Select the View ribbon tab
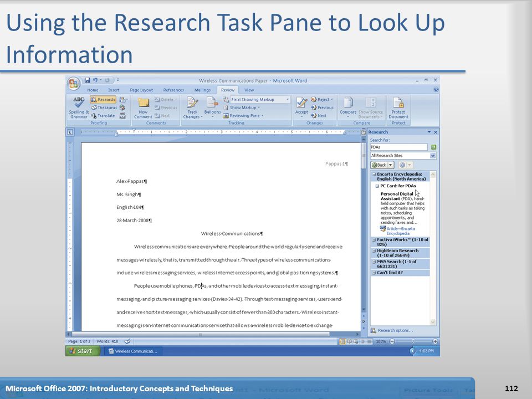 (x=249, y=90)
